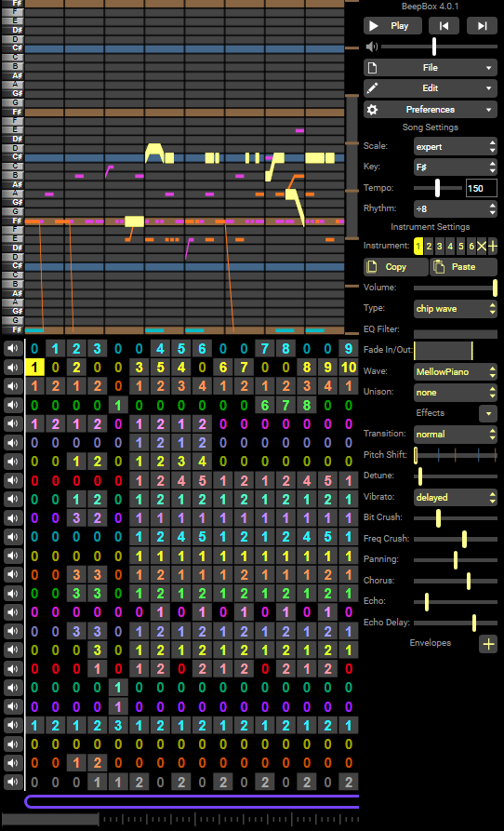This screenshot has width=504, height=831.
Task: Click the Tempo slider
Action: 438,188
